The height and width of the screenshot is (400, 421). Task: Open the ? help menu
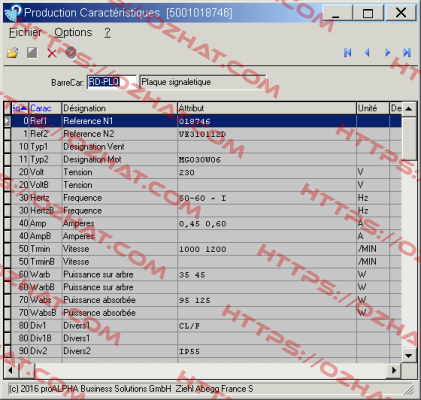click(x=107, y=33)
